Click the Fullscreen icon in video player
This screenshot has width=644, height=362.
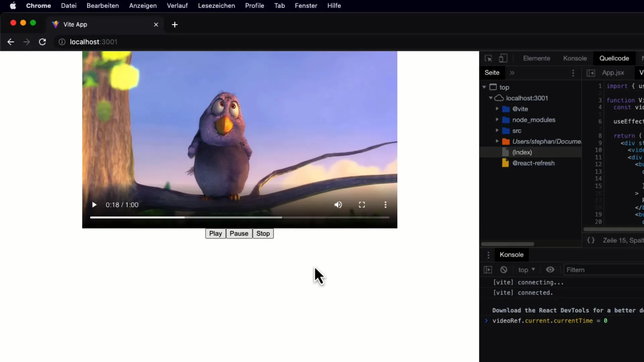362,205
